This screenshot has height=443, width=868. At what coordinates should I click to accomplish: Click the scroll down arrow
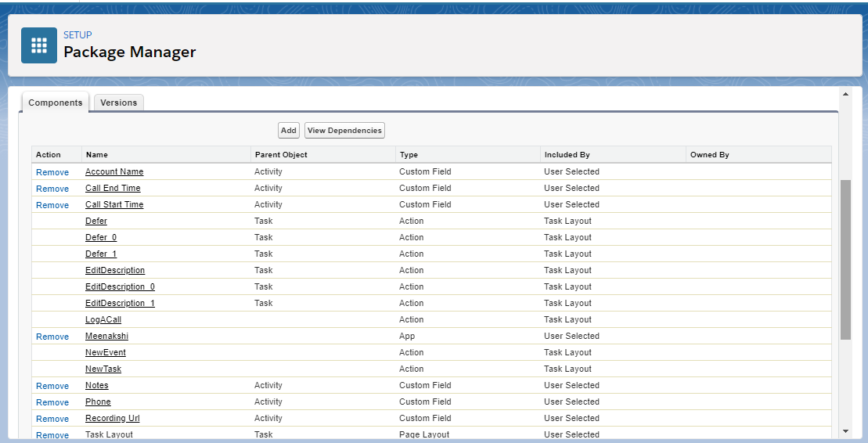(845, 431)
